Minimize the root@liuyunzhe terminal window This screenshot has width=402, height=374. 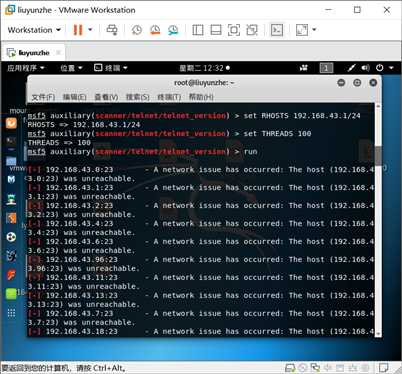(341, 82)
